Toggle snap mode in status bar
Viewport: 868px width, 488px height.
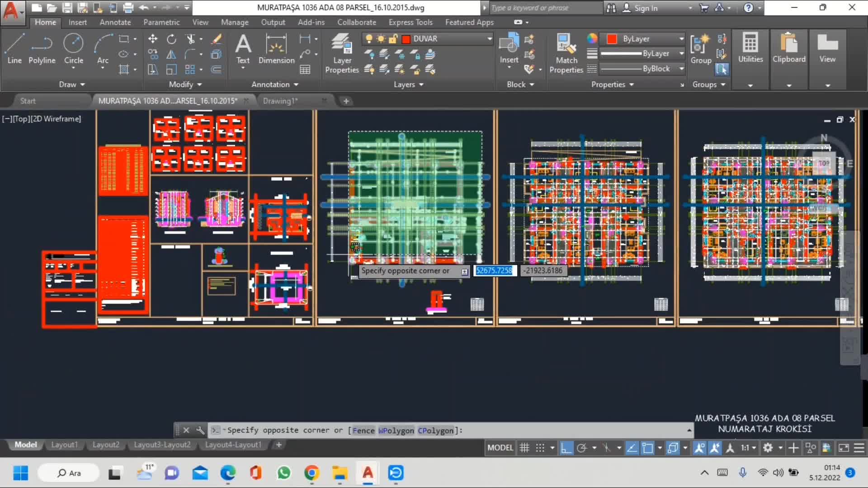coord(540,448)
